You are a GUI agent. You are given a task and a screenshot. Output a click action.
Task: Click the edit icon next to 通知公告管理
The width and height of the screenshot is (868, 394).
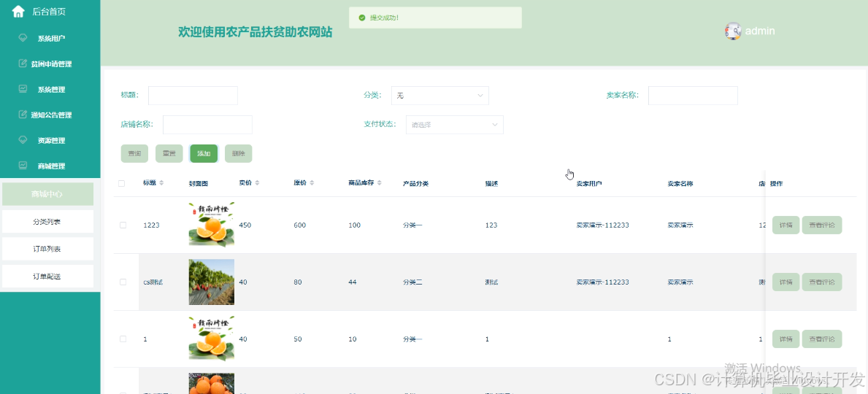tap(23, 115)
